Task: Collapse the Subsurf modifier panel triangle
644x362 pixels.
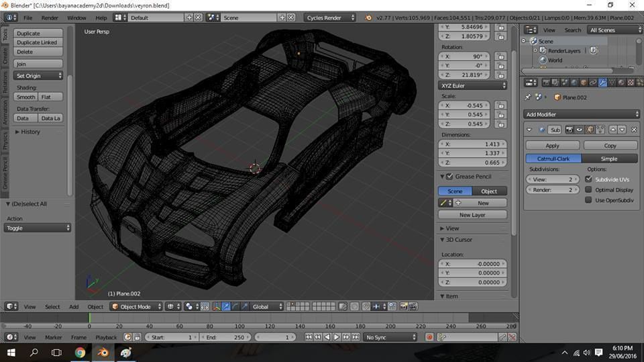Action: pos(529,130)
